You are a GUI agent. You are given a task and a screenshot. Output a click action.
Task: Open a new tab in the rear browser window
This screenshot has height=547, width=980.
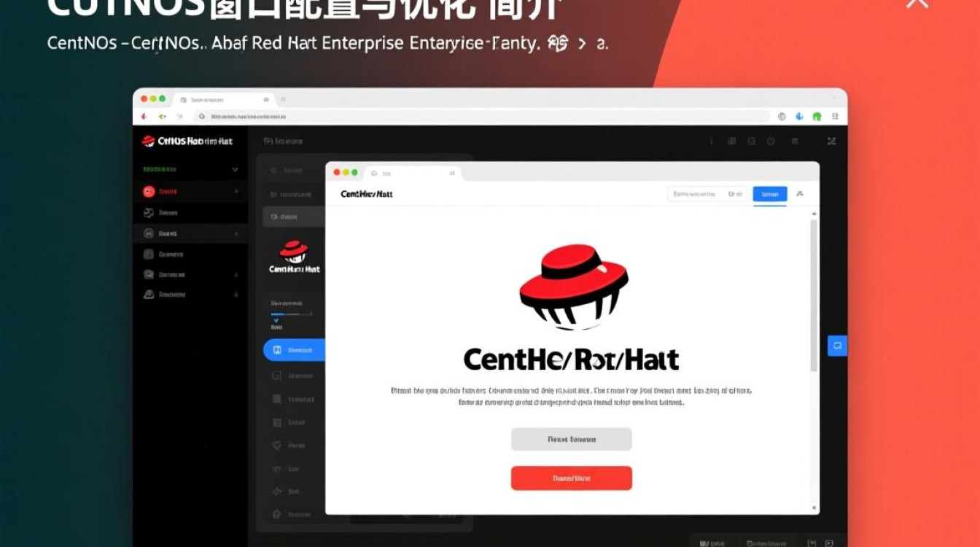(283, 98)
